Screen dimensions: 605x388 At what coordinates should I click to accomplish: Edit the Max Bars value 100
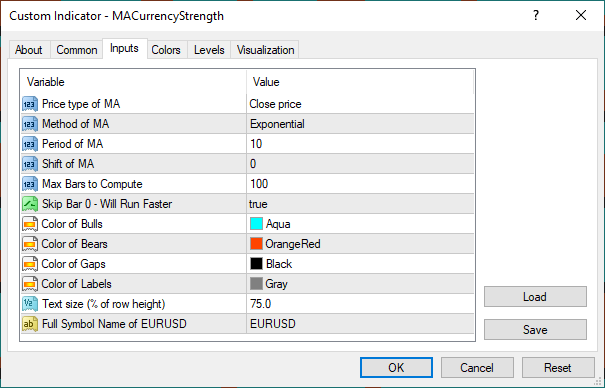click(x=360, y=184)
